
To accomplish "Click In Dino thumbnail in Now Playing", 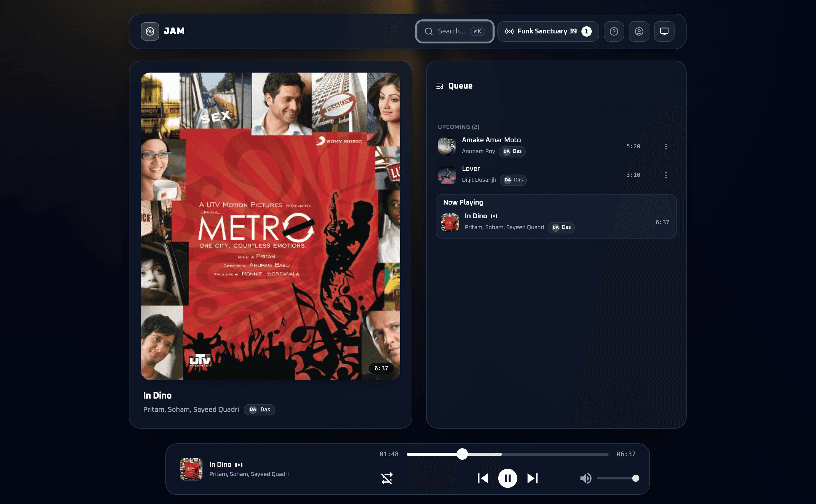I will (450, 222).
